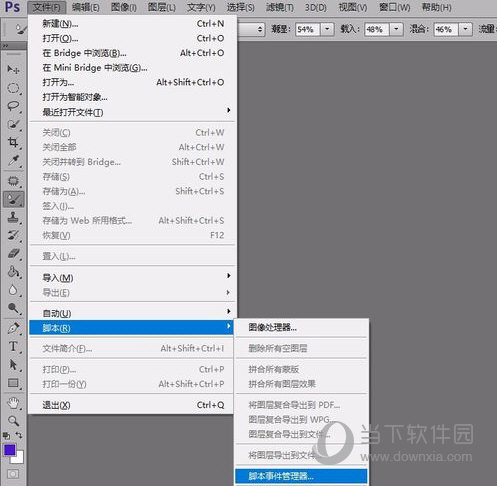Select the Crop tool
Screen dimensions: 497x486
click(x=13, y=143)
